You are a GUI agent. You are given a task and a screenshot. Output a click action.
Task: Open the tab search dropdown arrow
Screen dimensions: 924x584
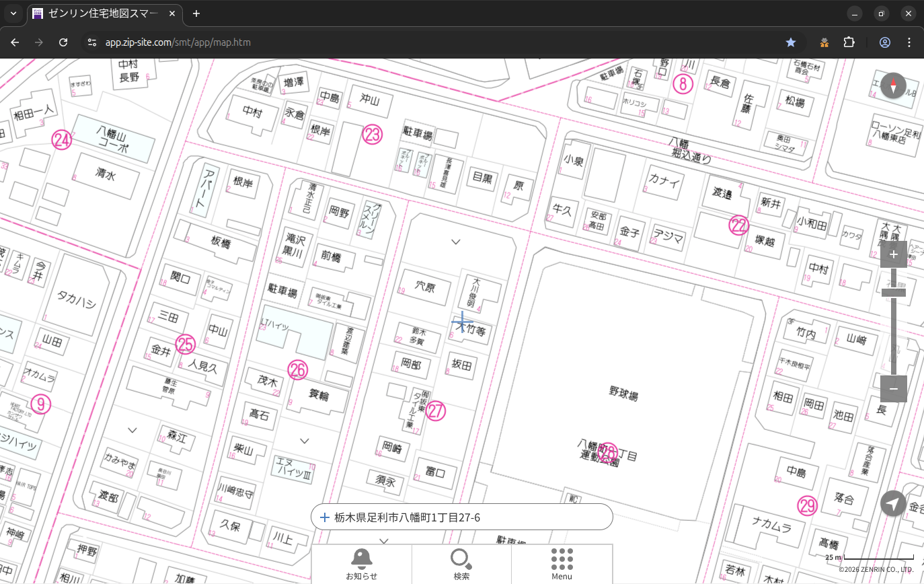(x=13, y=13)
